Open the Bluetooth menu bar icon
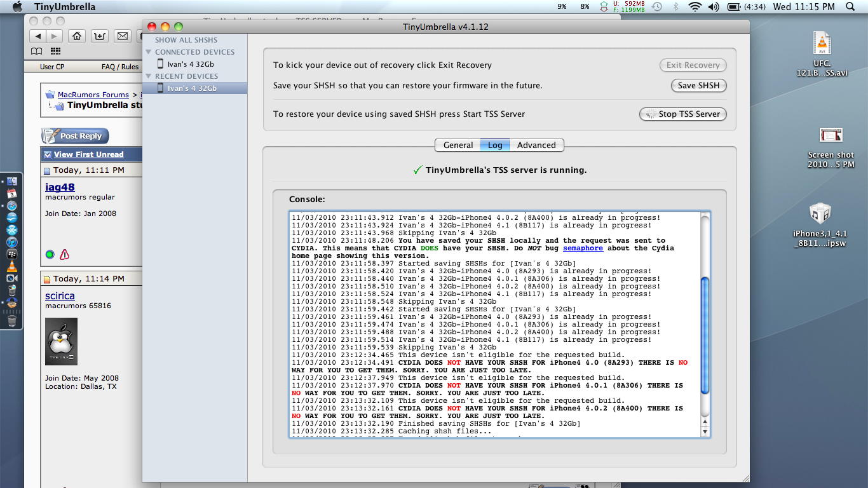868x488 pixels. pos(676,7)
